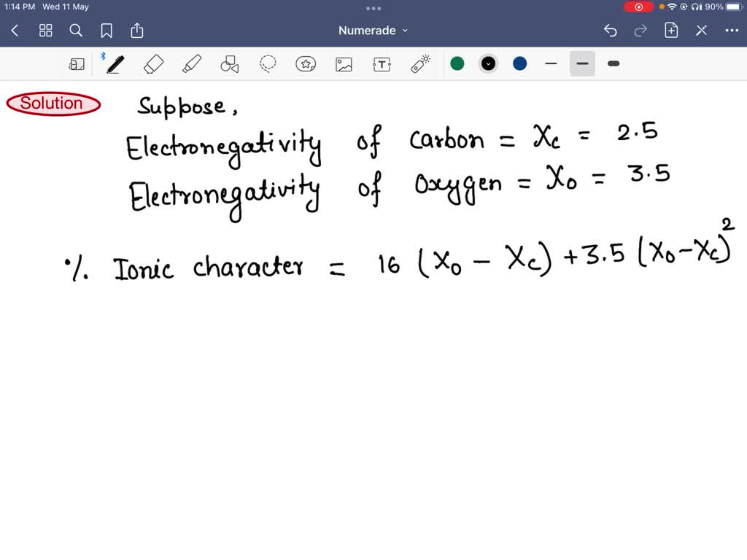This screenshot has width=747, height=560.
Task: Pick the Highlighter tool
Action: coord(191,63)
